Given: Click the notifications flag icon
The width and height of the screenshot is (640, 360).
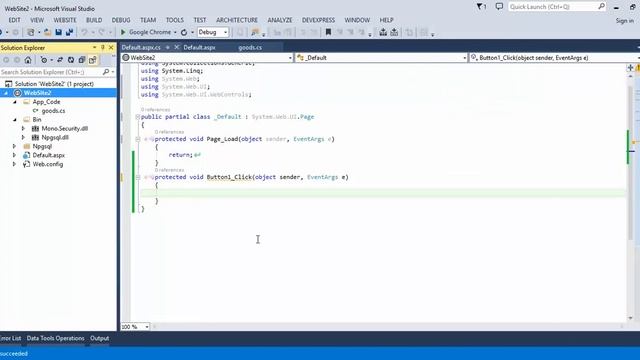Looking at the screenshot, I should point(481,7).
